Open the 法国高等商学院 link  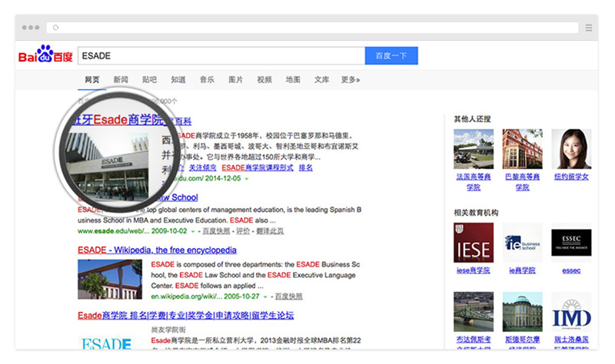pos(474,182)
